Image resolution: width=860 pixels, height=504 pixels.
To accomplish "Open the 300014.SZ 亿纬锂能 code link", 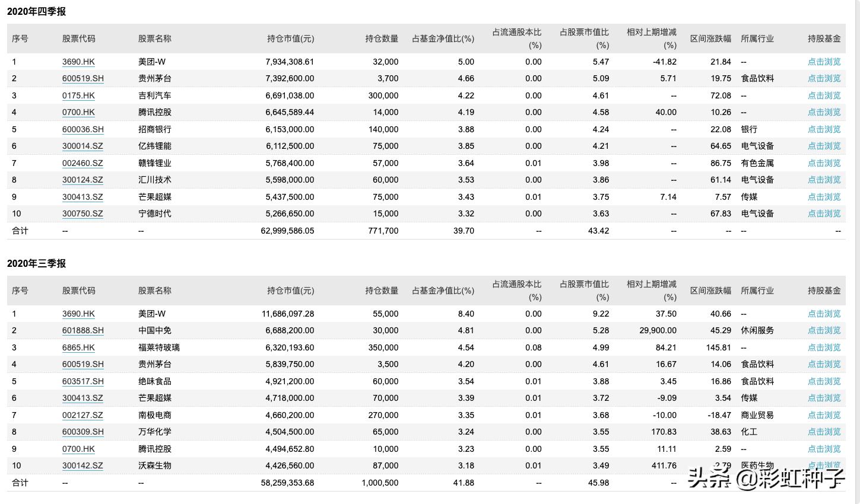I will [x=82, y=146].
